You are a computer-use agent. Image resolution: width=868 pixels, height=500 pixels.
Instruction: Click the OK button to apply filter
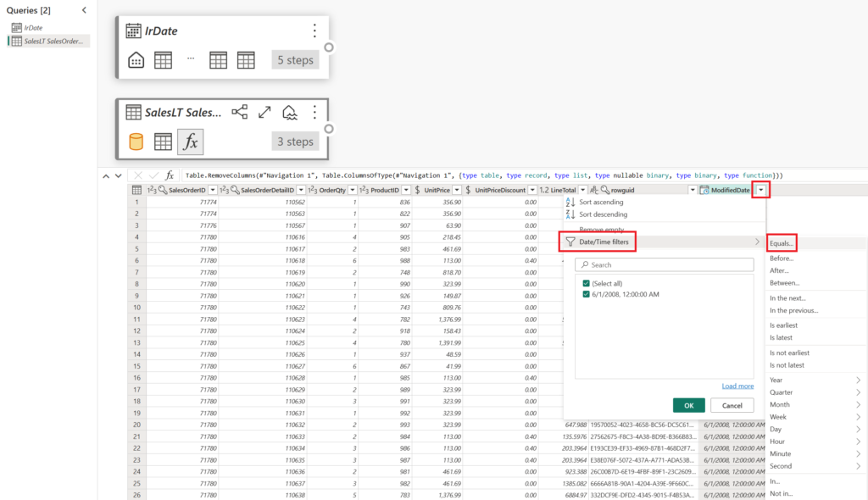688,405
